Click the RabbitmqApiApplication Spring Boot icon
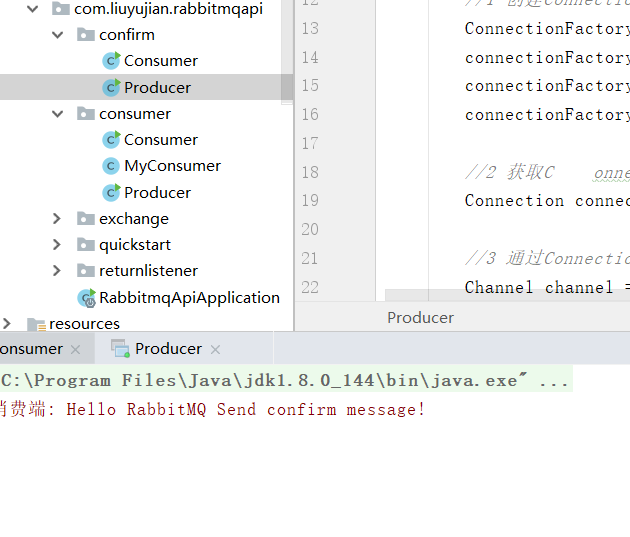This screenshot has width=630, height=537. click(86, 298)
